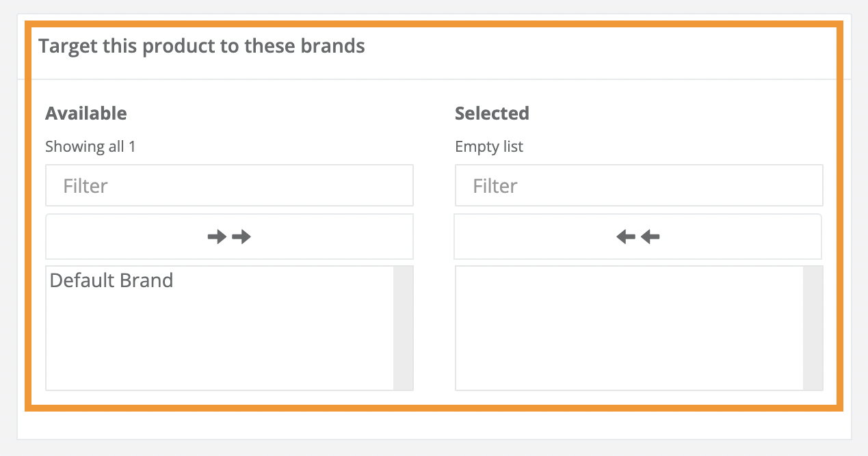Click the double right-arrow move button
The width and height of the screenshot is (868, 456).
229,236
